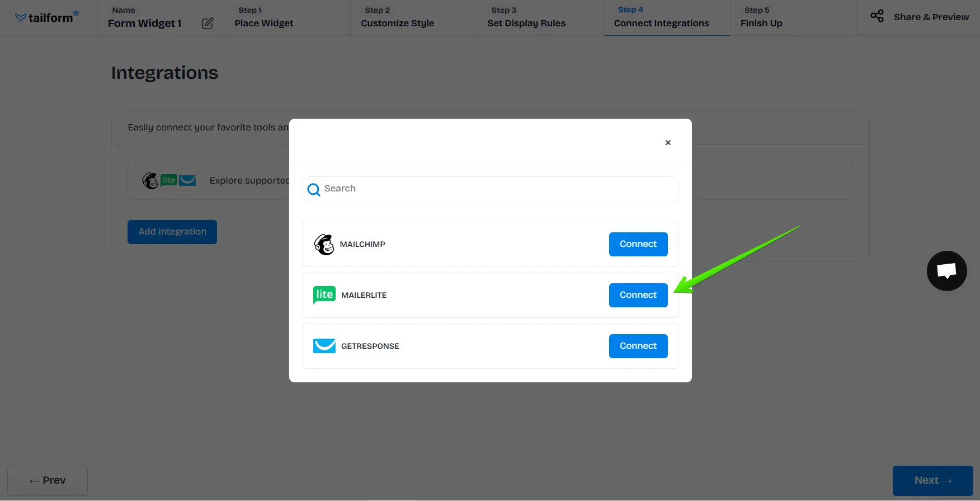Connect the GetResponse integration
This screenshot has width=980, height=501.
[638, 346]
